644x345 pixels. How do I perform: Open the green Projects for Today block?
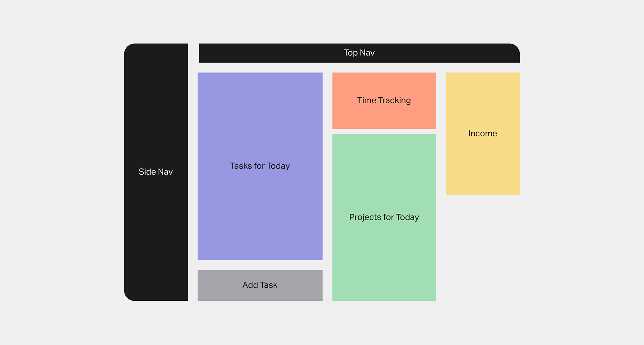point(384,217)
